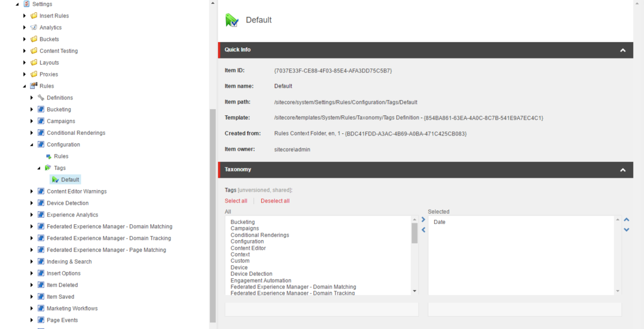Click the Default tag icon in tree
The height and width of the screenshot is (329, 644).
(x=55, y=179)
